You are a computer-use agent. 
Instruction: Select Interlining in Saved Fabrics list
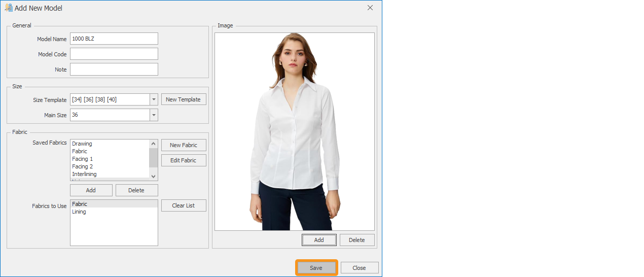(x=84, y=174)
